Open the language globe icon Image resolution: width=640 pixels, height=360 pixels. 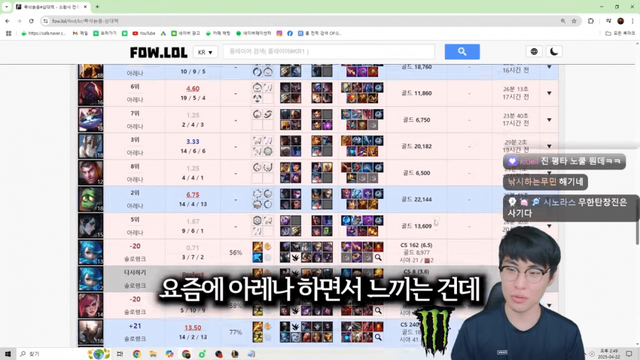click(534, 51)
